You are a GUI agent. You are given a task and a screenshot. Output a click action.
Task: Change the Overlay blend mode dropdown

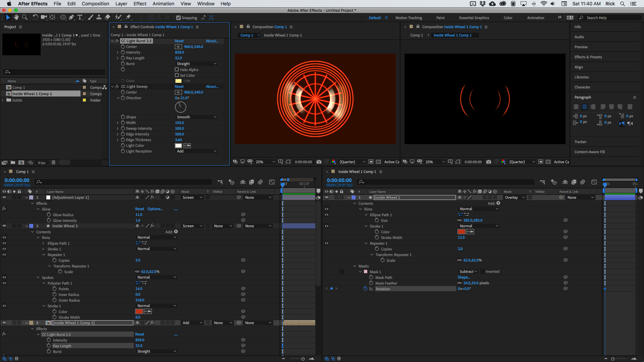(x=514, y=197)
